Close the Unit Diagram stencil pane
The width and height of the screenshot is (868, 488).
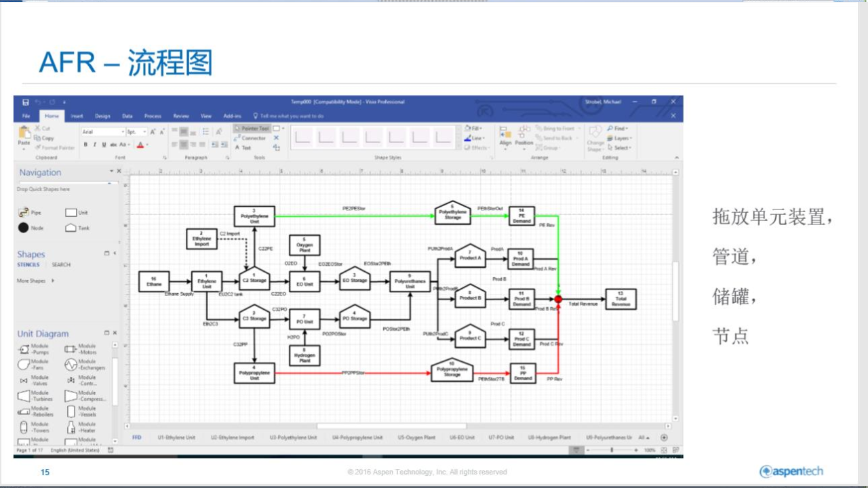114,333
